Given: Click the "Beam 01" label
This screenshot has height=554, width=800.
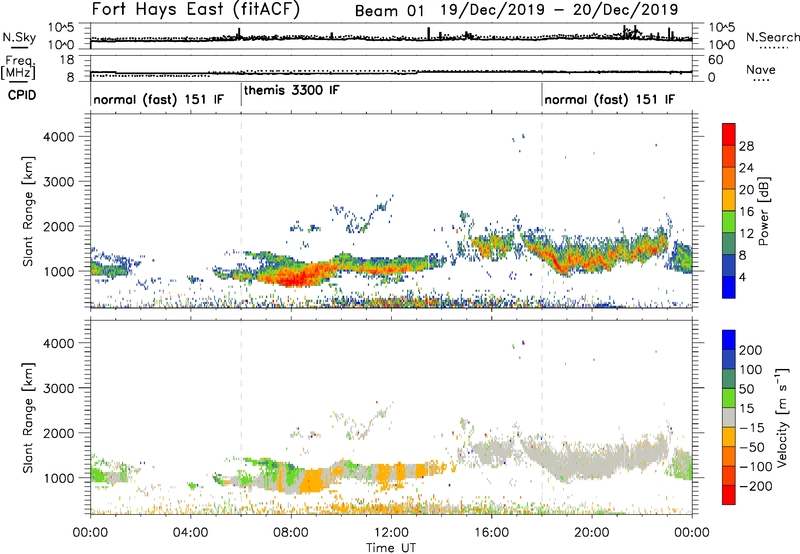Looking at the screenshot, I should coord(389,11).
